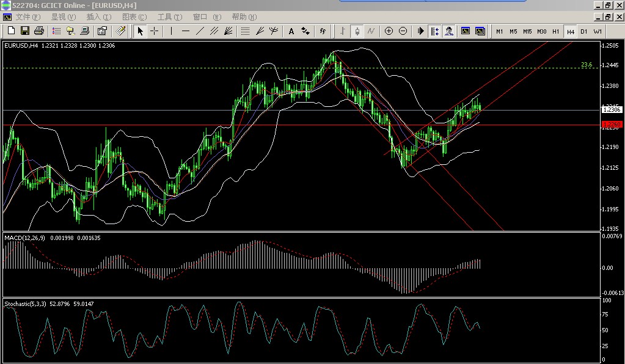
Task: Select the crosshair tool
Action: pos(154,31)
